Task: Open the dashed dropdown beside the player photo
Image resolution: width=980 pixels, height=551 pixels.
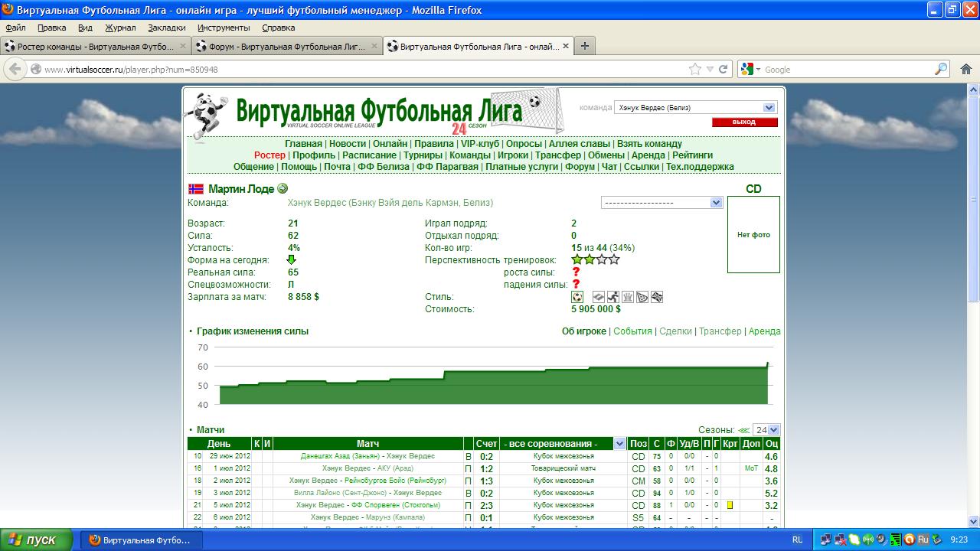Action: click(662, 203)
